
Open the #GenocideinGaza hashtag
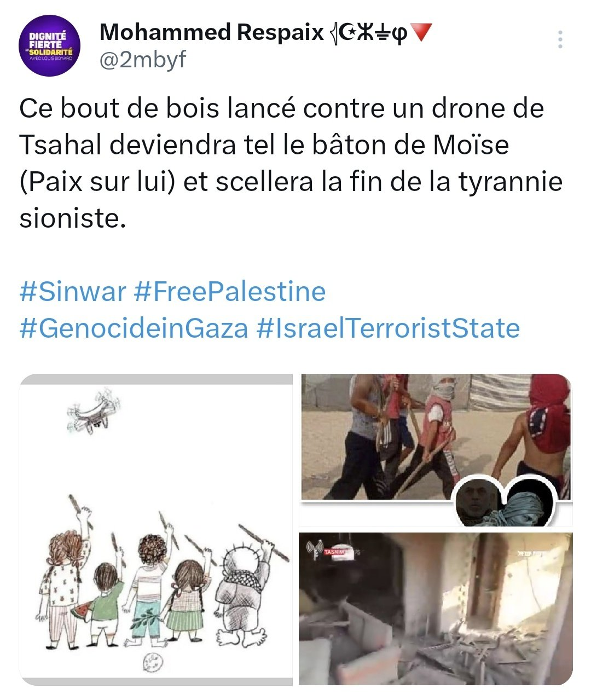pyautogui.click(x=134, y=328)
